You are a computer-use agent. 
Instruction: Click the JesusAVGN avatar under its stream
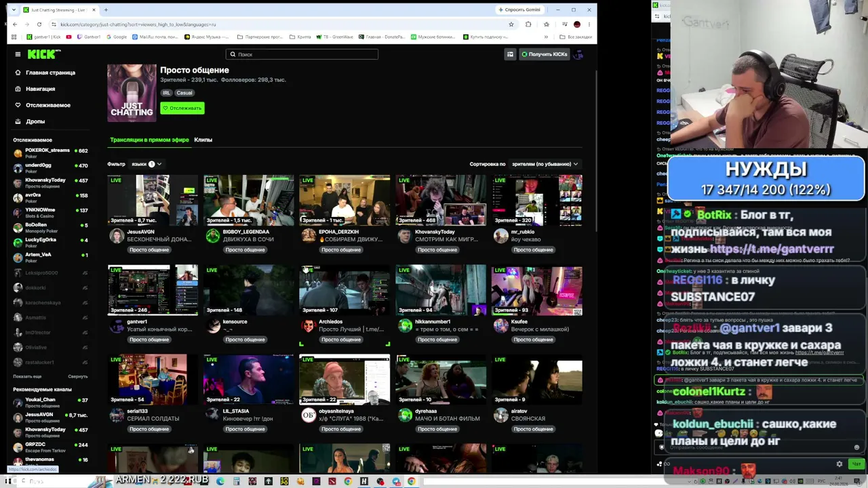click(x=117, y=235)
